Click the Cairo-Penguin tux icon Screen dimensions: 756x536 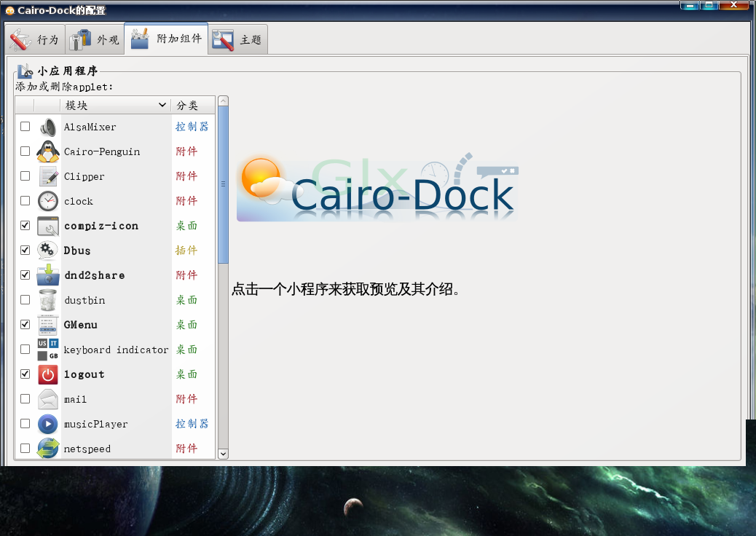[x=48, y=151]
